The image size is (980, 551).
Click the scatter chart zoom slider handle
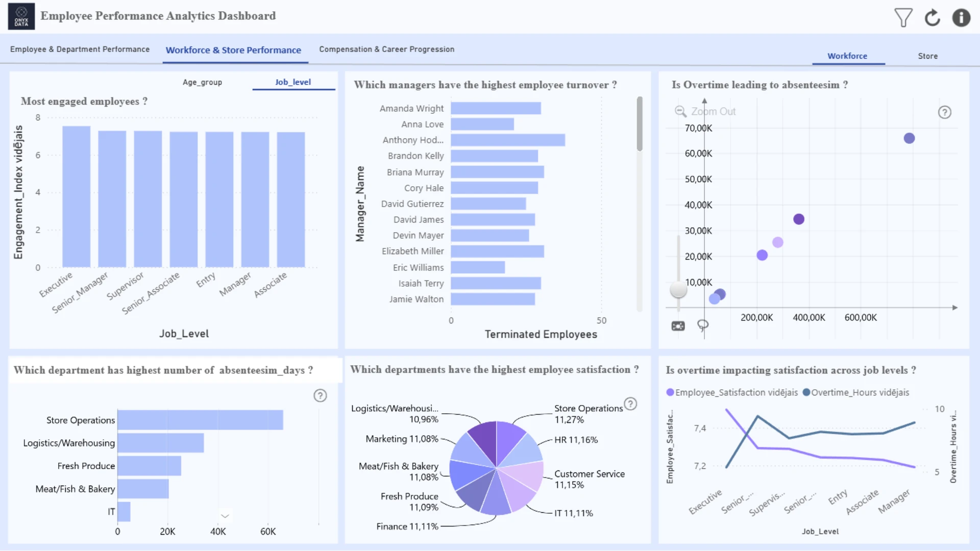[678, 289]
